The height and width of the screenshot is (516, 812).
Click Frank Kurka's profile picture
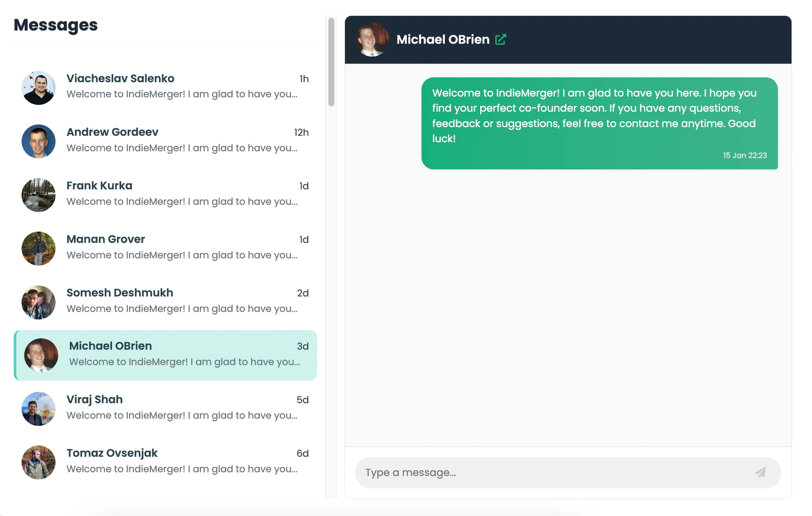click(38, 195)
